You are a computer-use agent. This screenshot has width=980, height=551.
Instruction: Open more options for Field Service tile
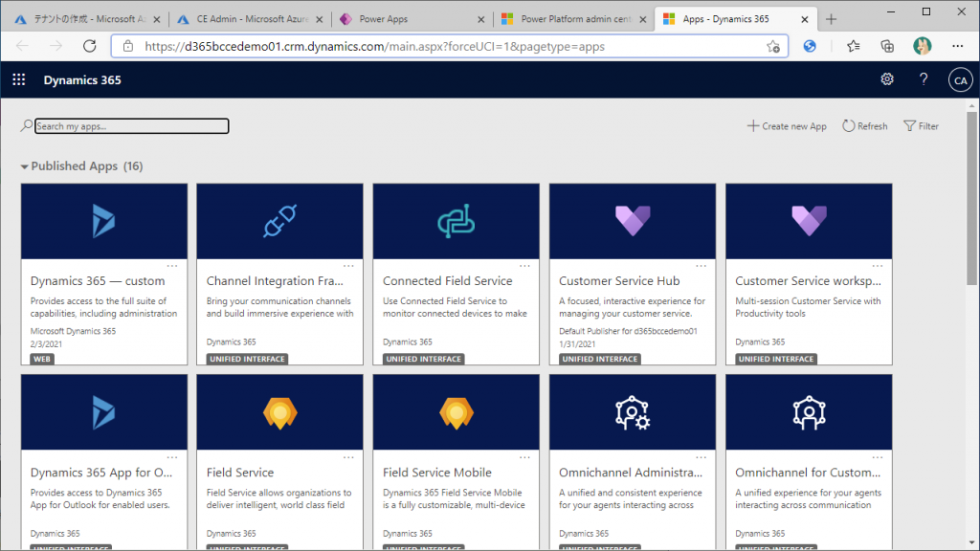tap(348, 458)
